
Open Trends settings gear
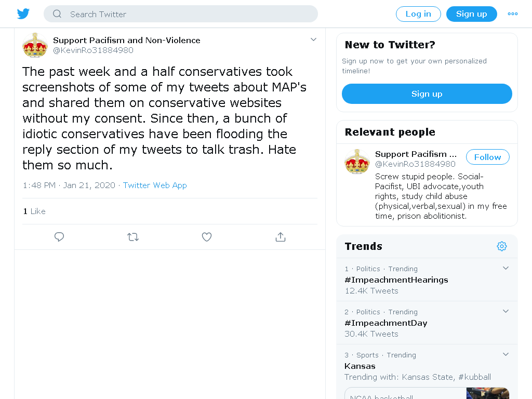pos(502,246)
